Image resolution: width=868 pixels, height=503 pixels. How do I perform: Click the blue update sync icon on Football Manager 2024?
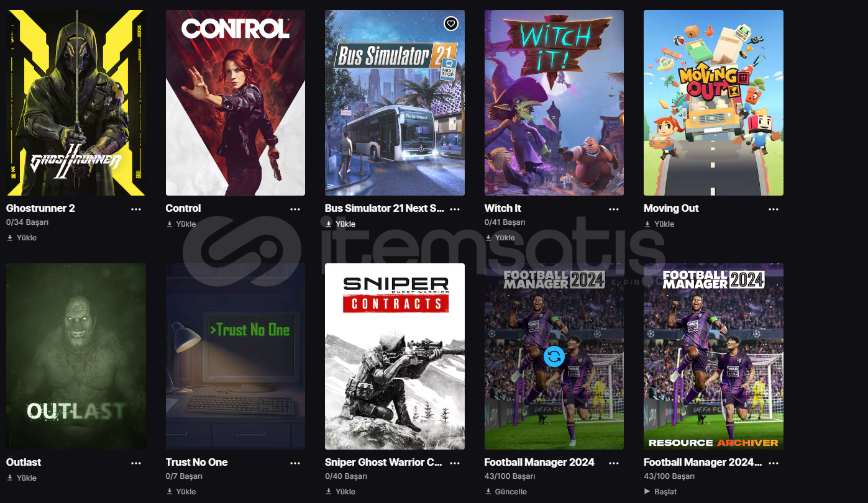(x=554, y=356)
